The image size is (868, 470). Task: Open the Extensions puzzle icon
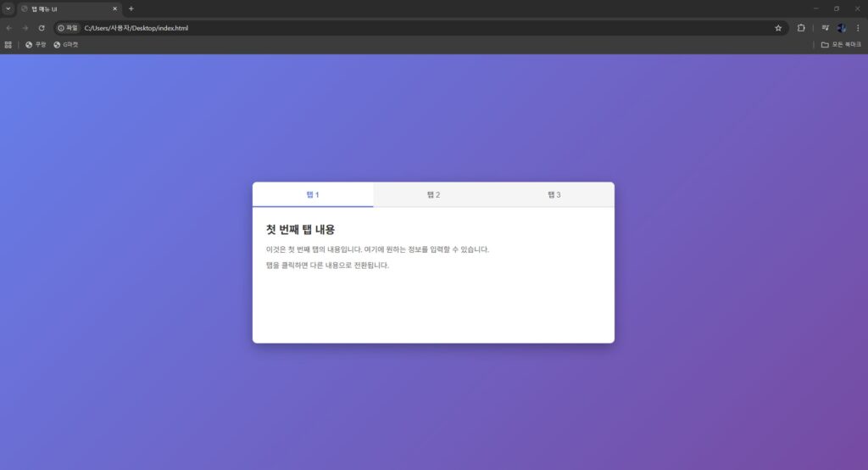pos(801,28)
